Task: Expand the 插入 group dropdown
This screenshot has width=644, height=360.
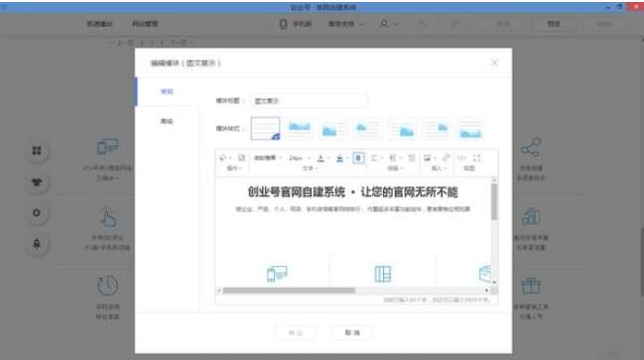Action: [x=439, y=169]
